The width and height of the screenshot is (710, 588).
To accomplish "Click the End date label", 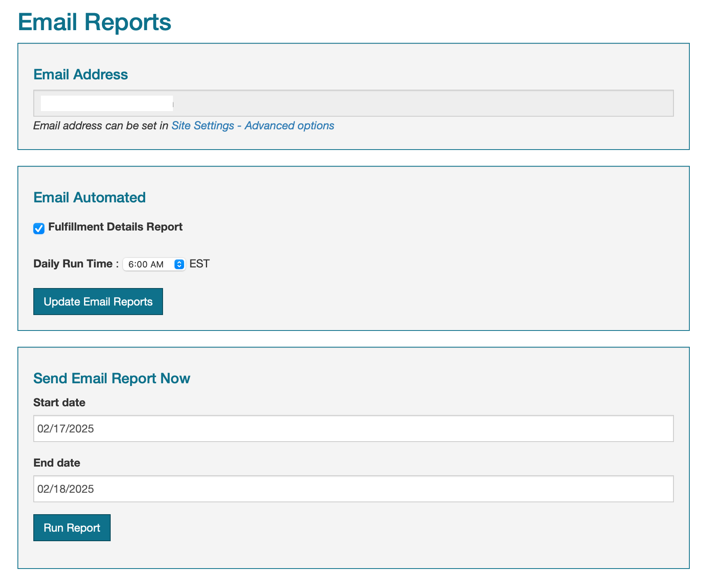I will 57,463.
